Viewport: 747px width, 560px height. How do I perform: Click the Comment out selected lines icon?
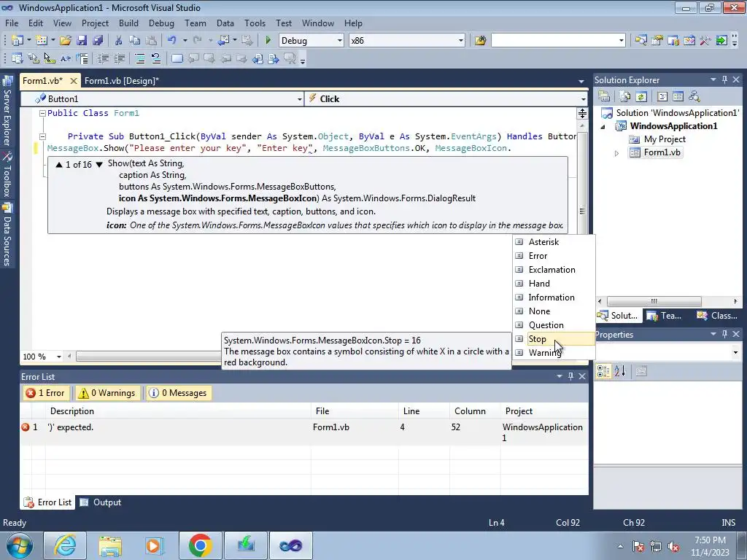140,58
